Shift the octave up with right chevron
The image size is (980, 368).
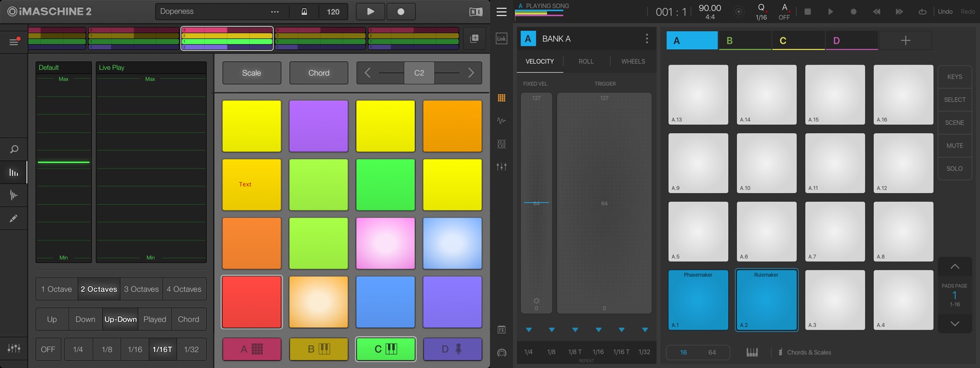point(471,73)
